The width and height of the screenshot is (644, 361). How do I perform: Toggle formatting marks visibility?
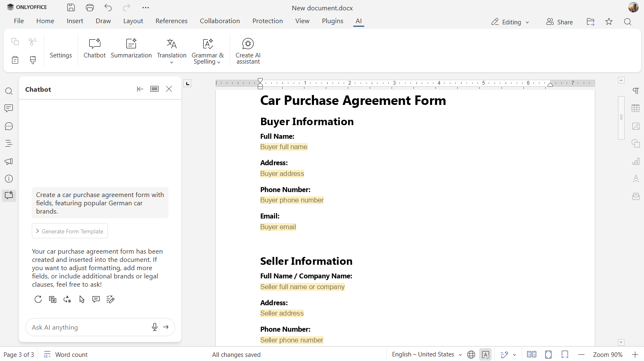click(635, 90)
